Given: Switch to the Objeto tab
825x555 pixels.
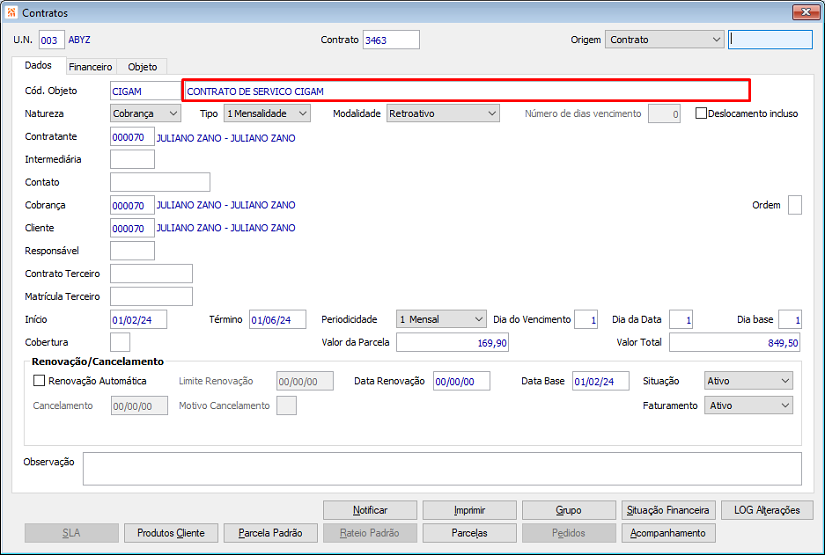Looking at the screenshot, I should 142,67.
